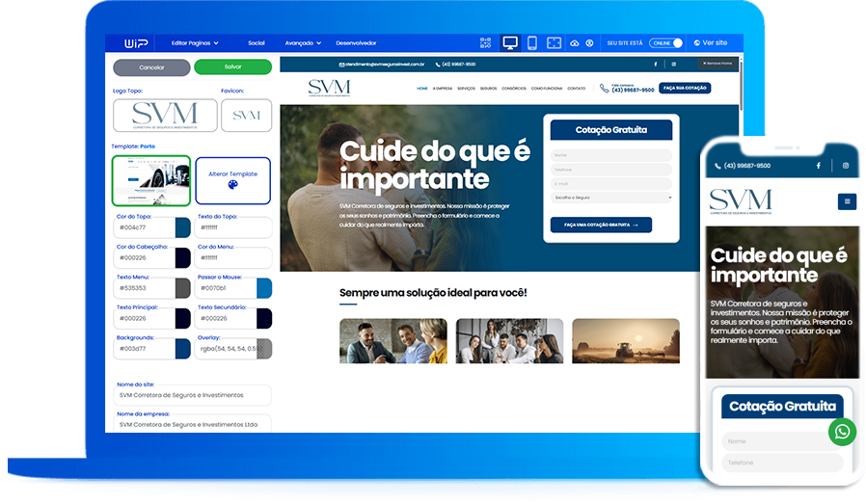Click FAÇA UMA COTAÇÃO GRATUITA form button
Screen dimensions: 866x504
click(x=601, y=225)
